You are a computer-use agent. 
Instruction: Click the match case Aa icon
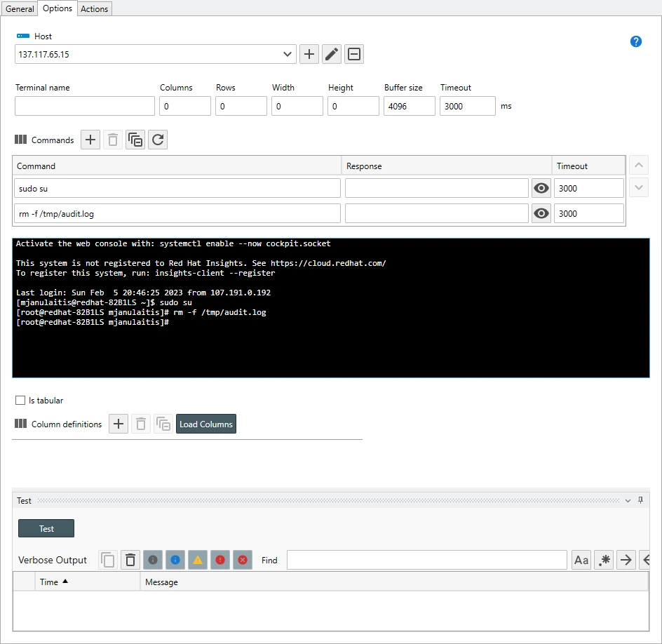(x=581, y=560)
